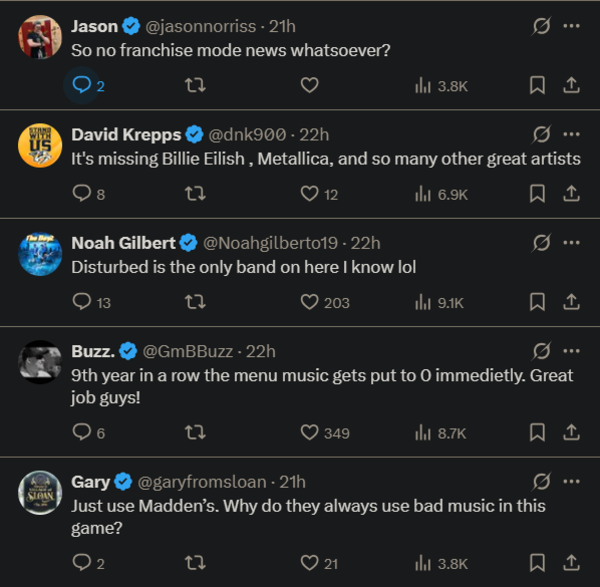Reply to Buzz's tweet
Viewport: 600px width, 587px height.
[x=82, y=432]
